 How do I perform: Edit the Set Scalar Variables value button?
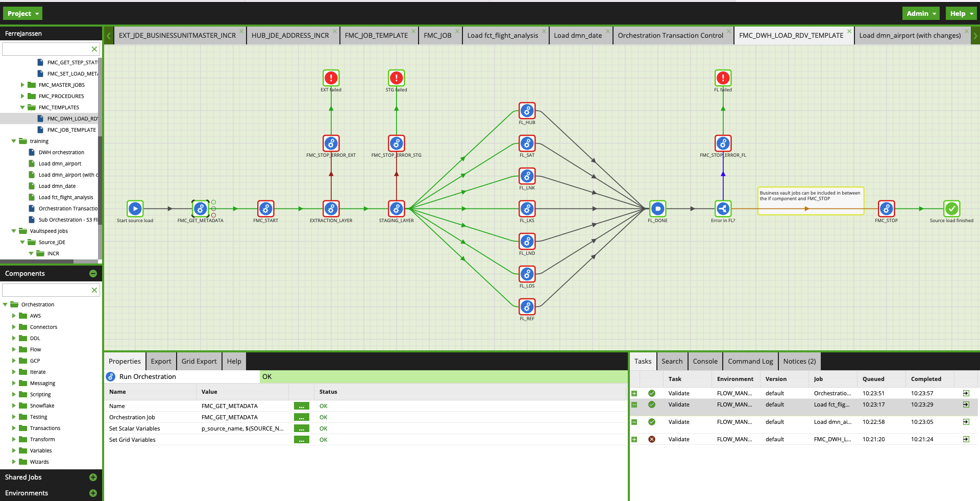(x=301, y=428)
